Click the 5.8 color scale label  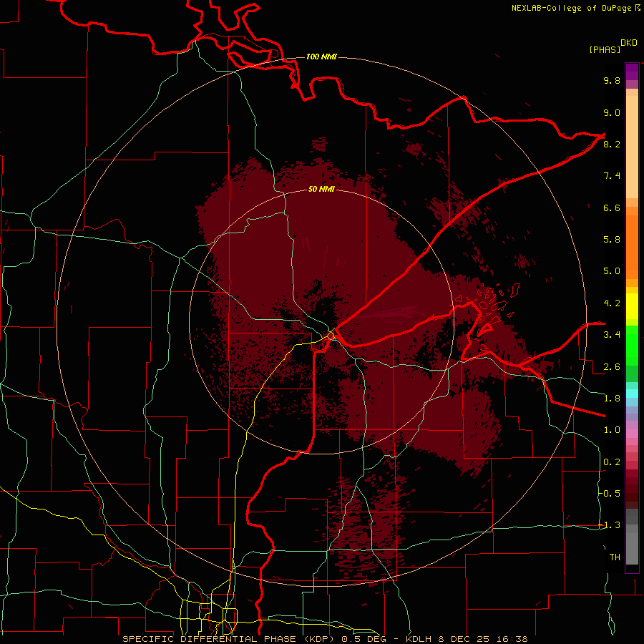pos(612,240)
